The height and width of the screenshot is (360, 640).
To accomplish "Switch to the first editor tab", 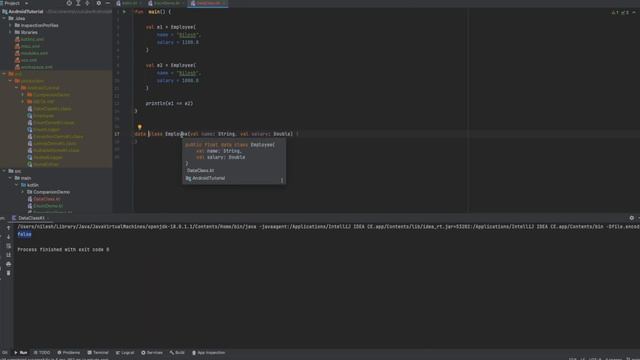I will click(129, 3).
